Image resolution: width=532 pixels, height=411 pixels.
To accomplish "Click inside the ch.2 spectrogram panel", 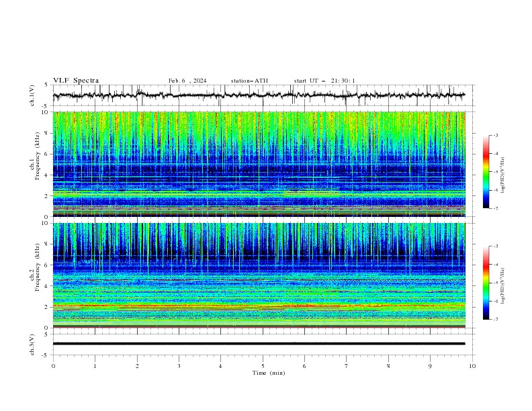I will [259, 275].
